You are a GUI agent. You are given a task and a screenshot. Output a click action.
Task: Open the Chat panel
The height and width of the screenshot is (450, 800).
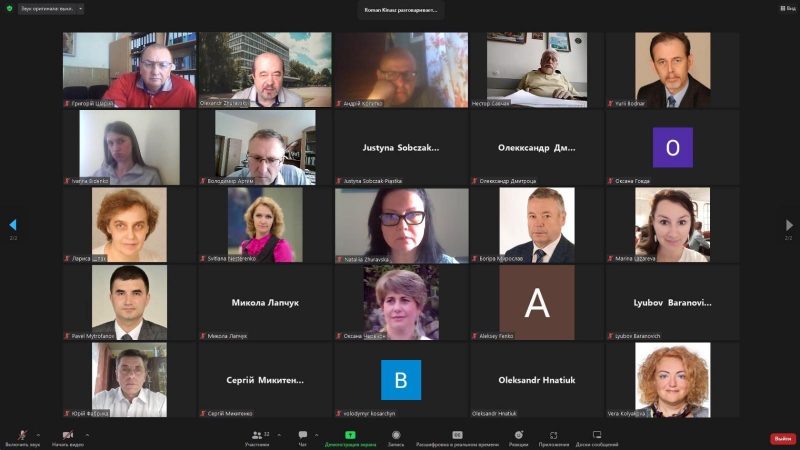(x=303, y=435)
